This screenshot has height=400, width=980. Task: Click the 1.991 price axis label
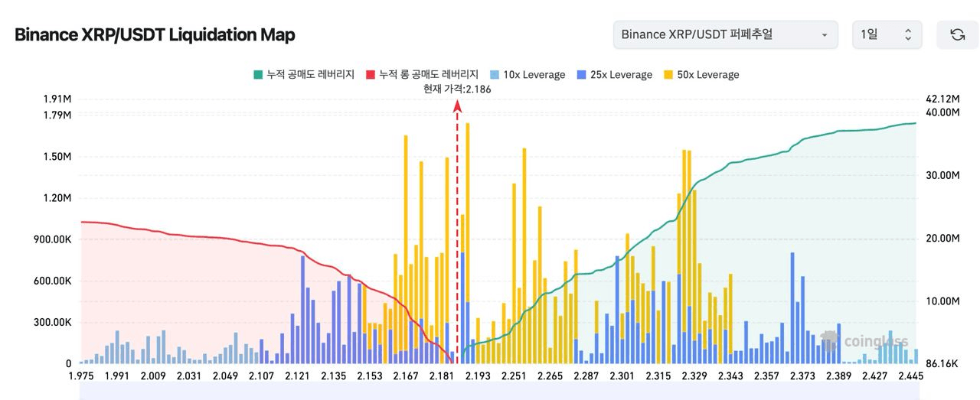117,376
